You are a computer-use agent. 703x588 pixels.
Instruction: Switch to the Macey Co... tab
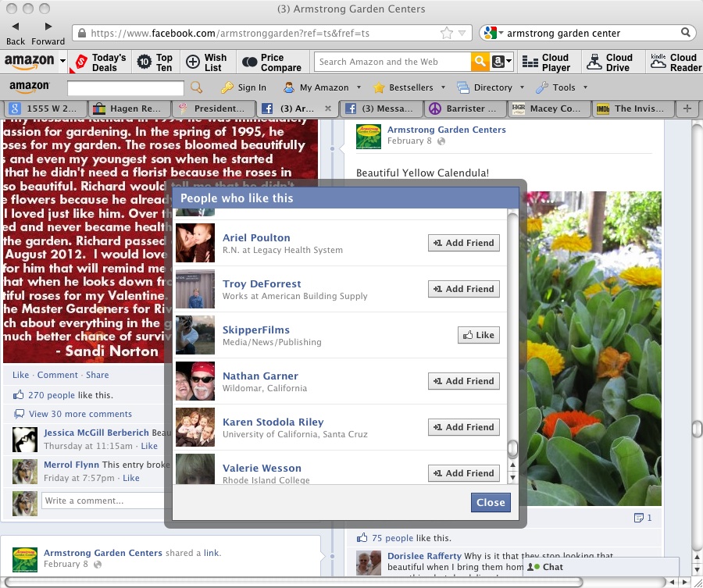(x=549, y=109)
